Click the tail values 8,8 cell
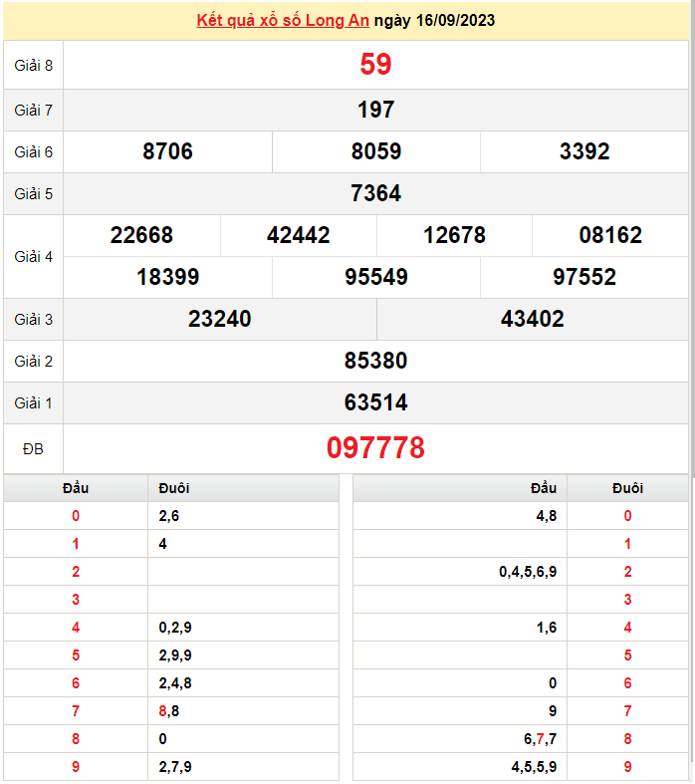Image resolution: width=695 pixels, height=784 pixels. pyautogui.click(x=243, y=711)
